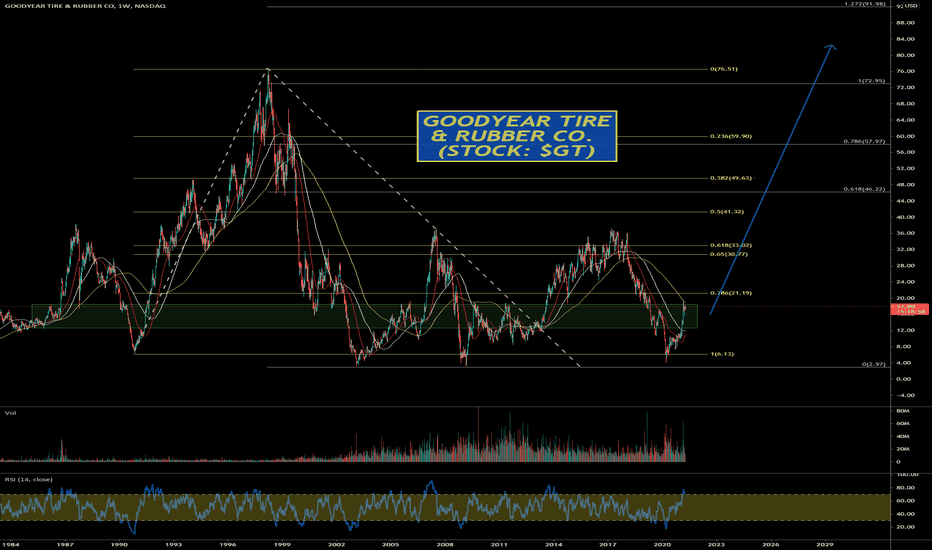Image resolution: width=932 pixels, height=550 pixels.
Task: Select the 1(72.95) Fibonacci level label
Action: point(871,81)
